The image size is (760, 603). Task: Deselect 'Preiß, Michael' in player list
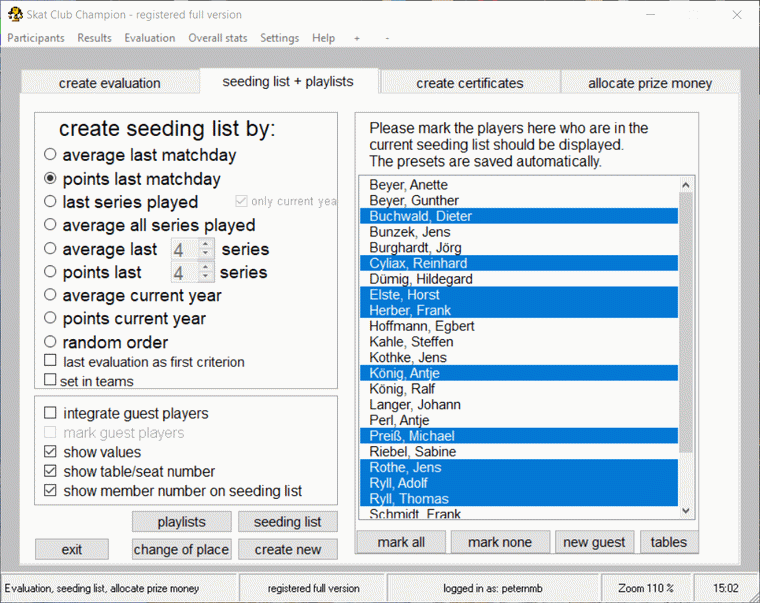pos(519,436)
